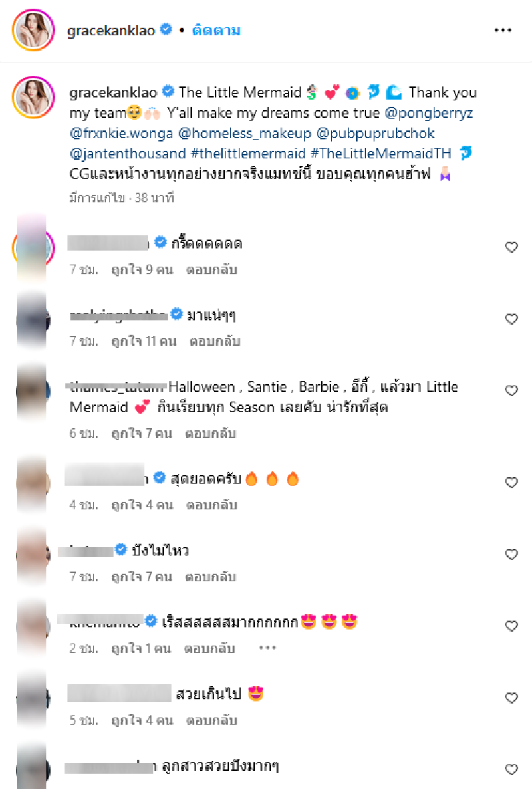Open gracekanklao header profile picture
Screen dimensions: 532x790
click(33, 30)
